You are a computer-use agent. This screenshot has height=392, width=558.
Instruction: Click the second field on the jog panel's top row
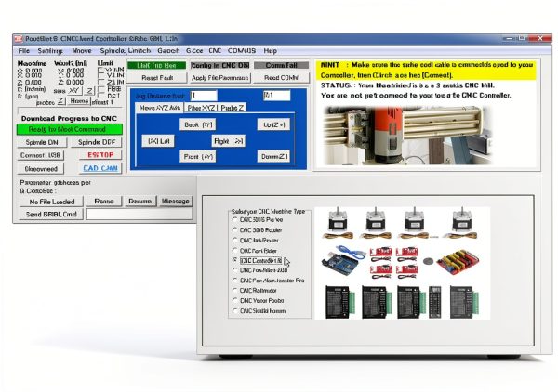[x=277, y=96]
